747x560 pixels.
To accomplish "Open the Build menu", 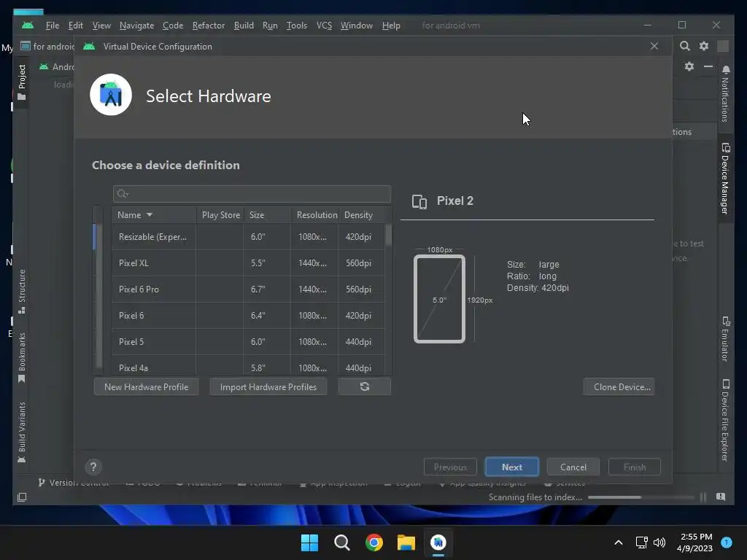I will (x=244, y=26).
